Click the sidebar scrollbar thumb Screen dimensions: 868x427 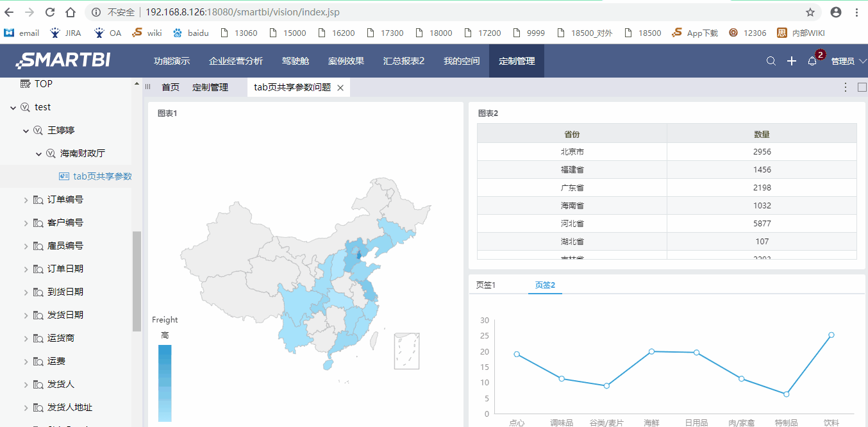point(137,281)
